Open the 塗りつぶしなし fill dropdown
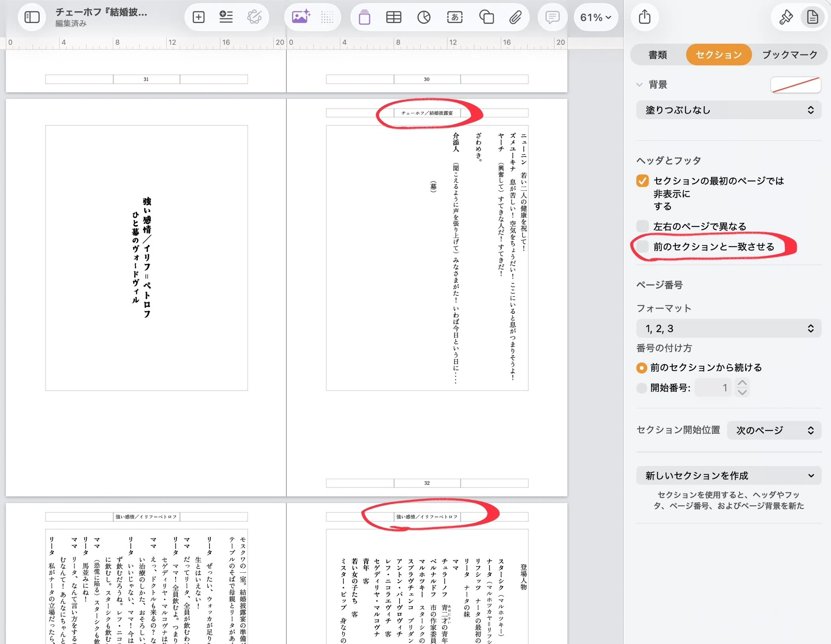The image size is (831, 644). tap(729, 110)
